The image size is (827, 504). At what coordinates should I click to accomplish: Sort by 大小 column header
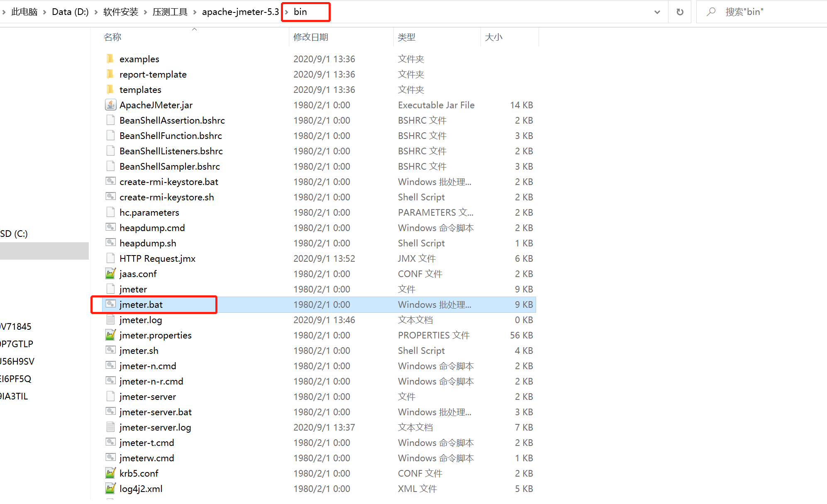[493, 37]
